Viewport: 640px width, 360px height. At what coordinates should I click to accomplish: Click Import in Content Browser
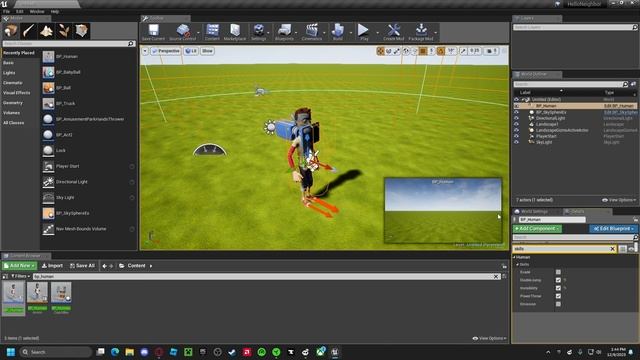pos(53,266)
